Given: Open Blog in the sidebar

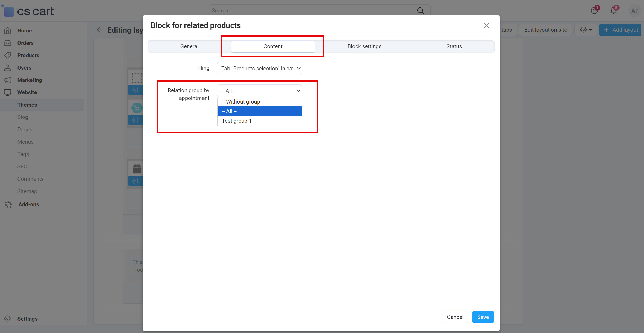Looking at the screenshot, I should coord(23,117).
